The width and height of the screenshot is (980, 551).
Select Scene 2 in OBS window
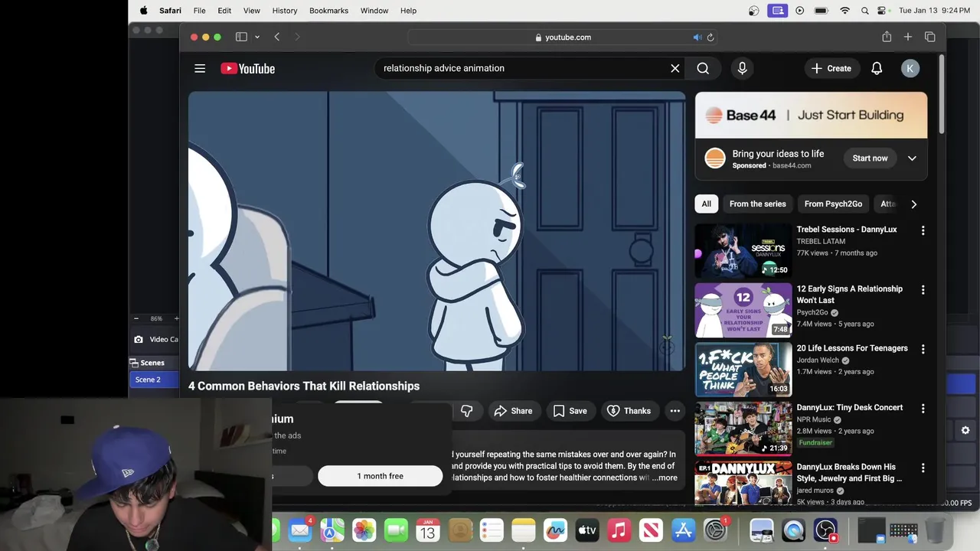154,380
